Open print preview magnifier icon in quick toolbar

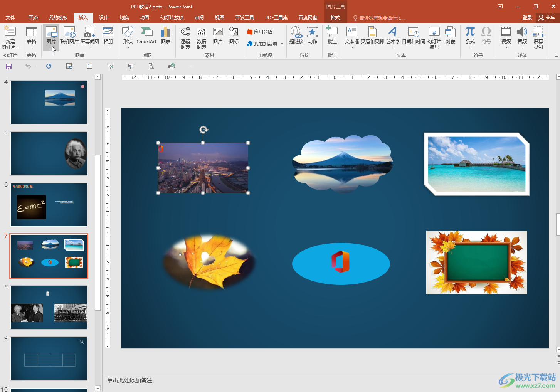pos(151,66)
